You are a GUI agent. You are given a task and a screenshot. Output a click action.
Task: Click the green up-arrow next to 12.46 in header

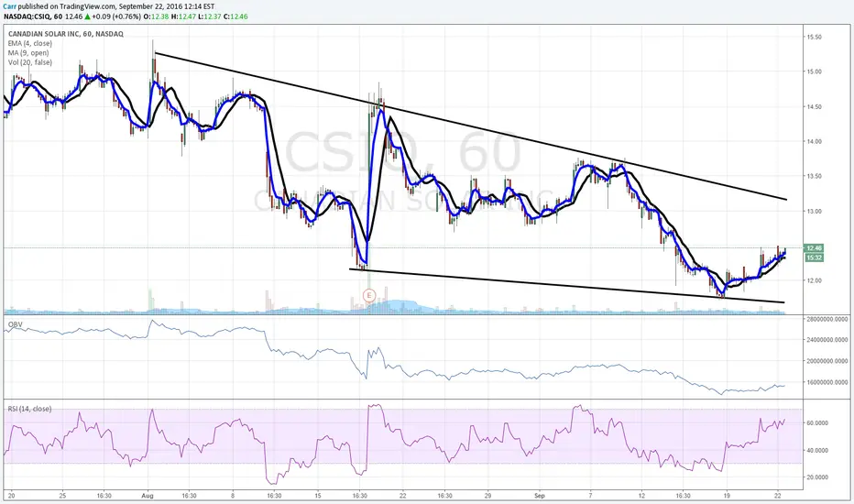pos(87,16)
